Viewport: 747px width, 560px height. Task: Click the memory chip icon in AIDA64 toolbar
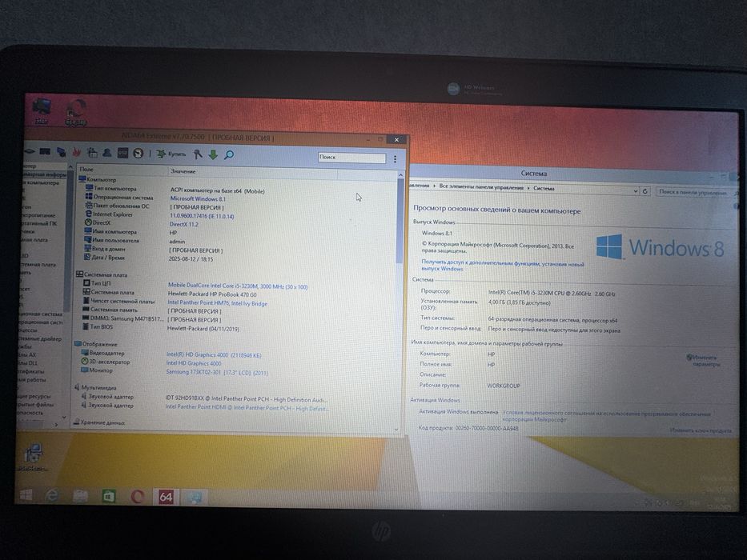(x=46, y=151)
